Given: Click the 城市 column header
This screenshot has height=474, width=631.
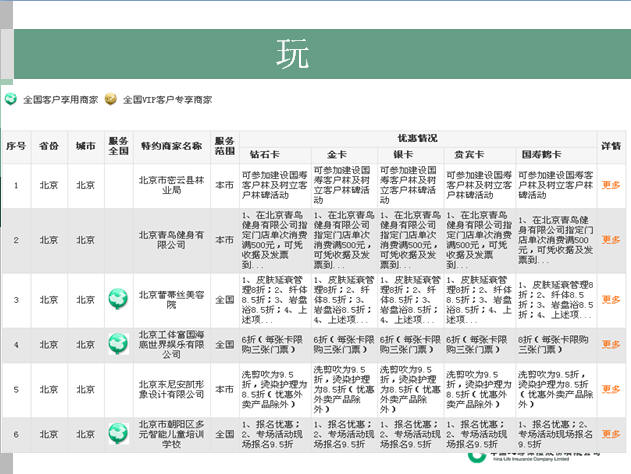Looking at the screenshot, I should [x=86, y=146].
